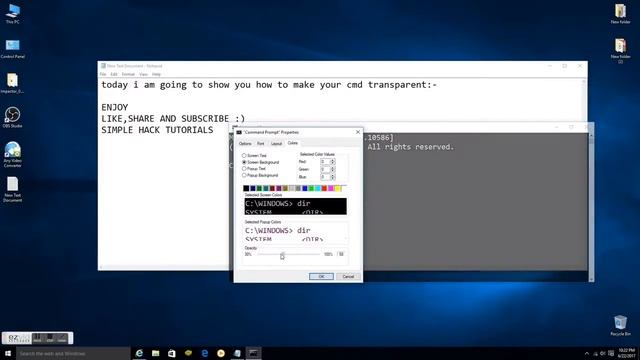
Task: Open network status in system tray
Action: 595,353
